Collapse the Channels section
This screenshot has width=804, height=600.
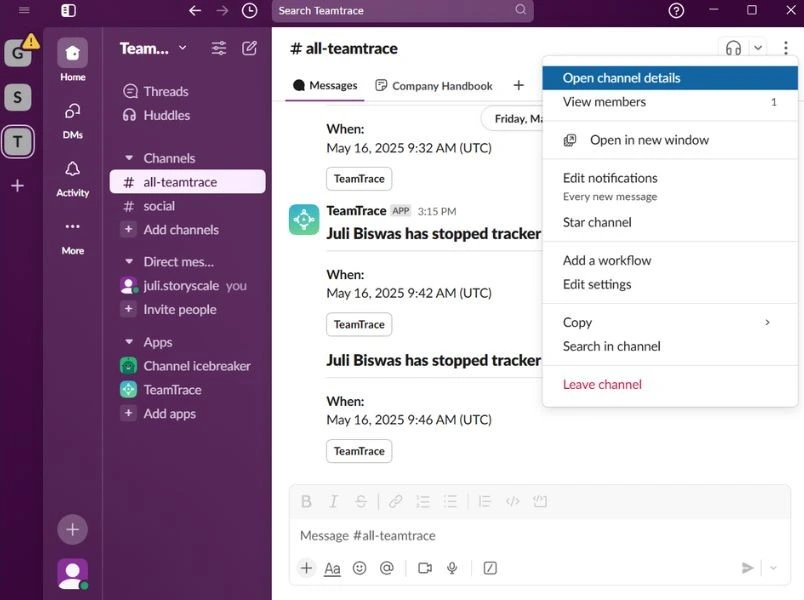pos(129,158)
